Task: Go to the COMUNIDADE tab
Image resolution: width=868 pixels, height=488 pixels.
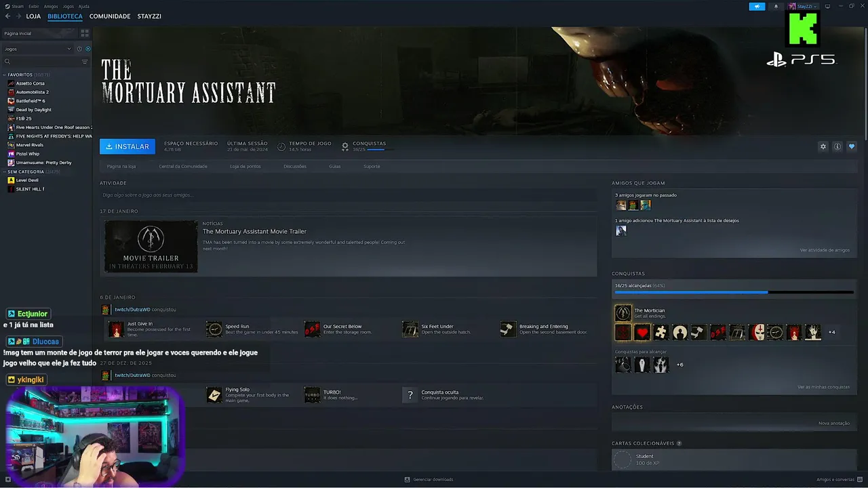Action: 110,16
